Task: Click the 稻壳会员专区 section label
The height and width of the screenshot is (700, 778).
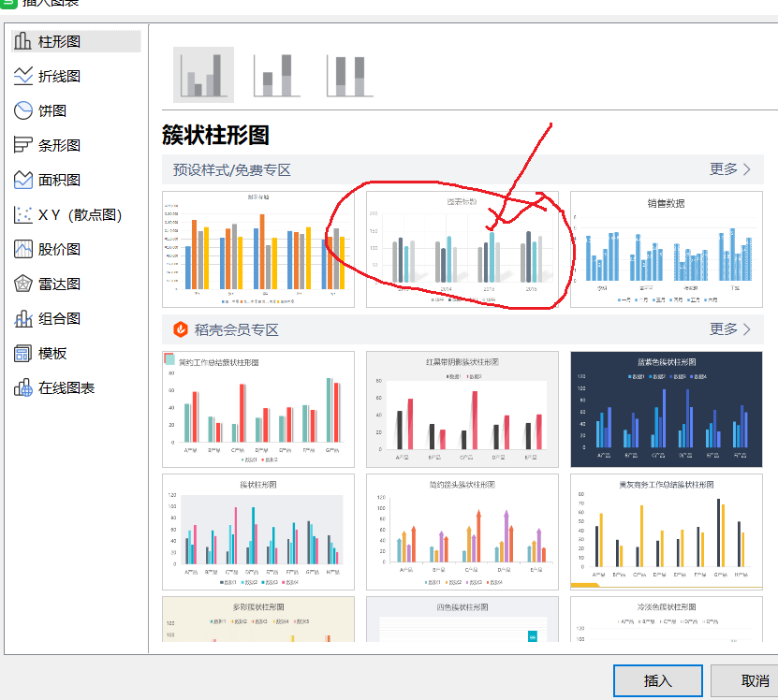Action: point(237,329)
